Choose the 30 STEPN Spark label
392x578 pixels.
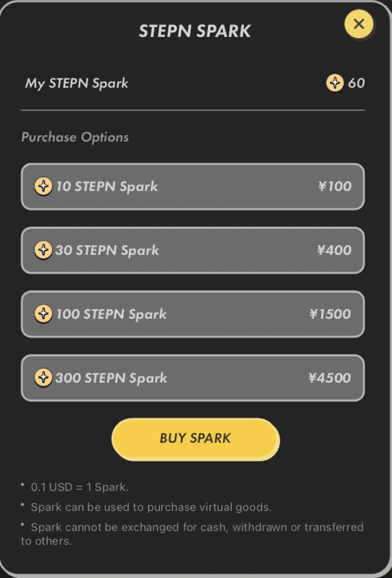coord(107,250)
